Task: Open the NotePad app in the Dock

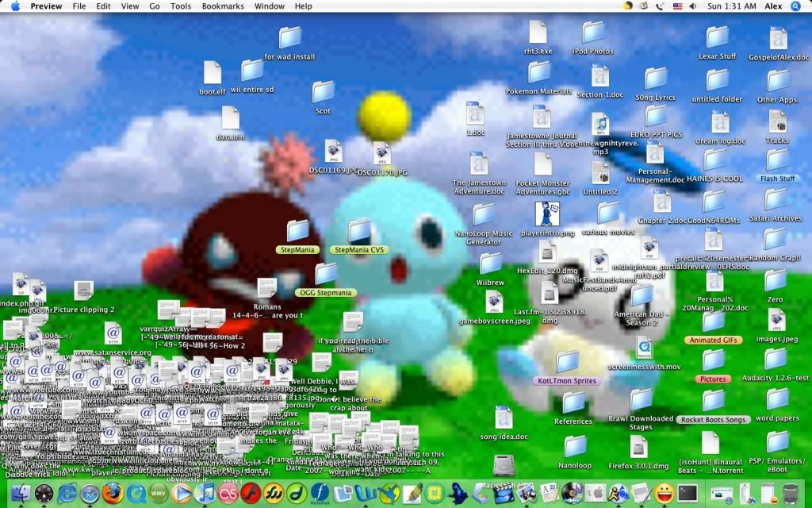Action: point(320,493)
